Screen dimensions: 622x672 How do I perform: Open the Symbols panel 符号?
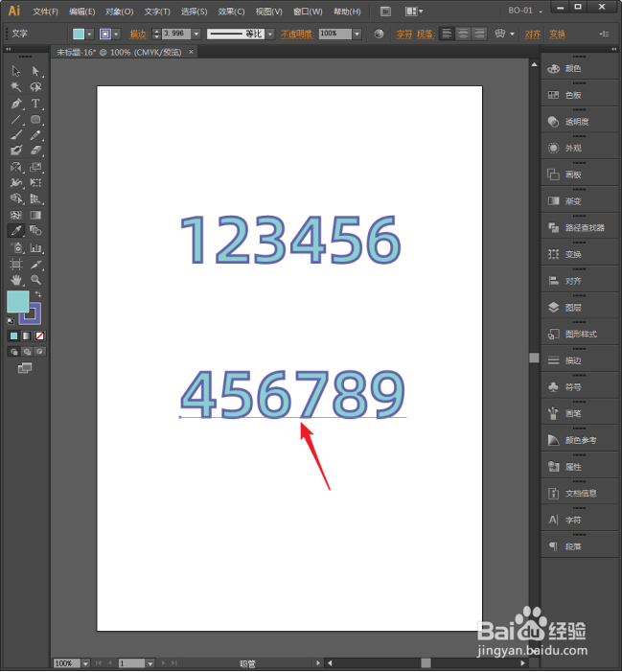[580, 387]
